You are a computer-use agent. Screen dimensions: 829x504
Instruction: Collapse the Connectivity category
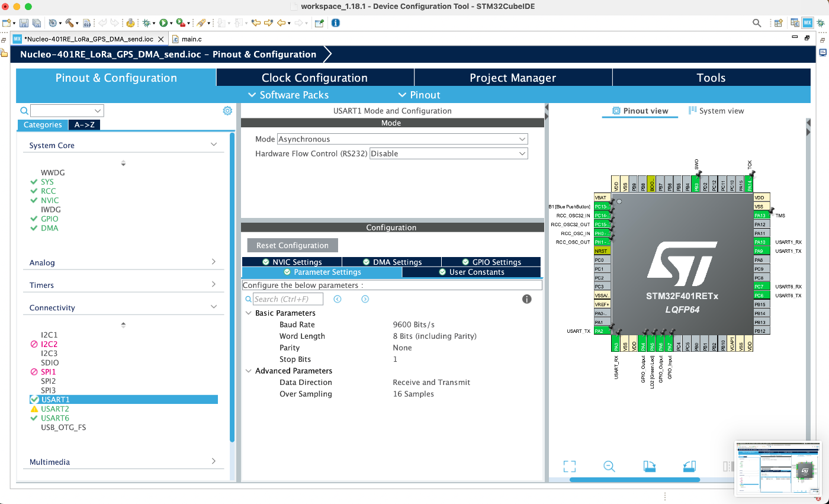point(214,307)
